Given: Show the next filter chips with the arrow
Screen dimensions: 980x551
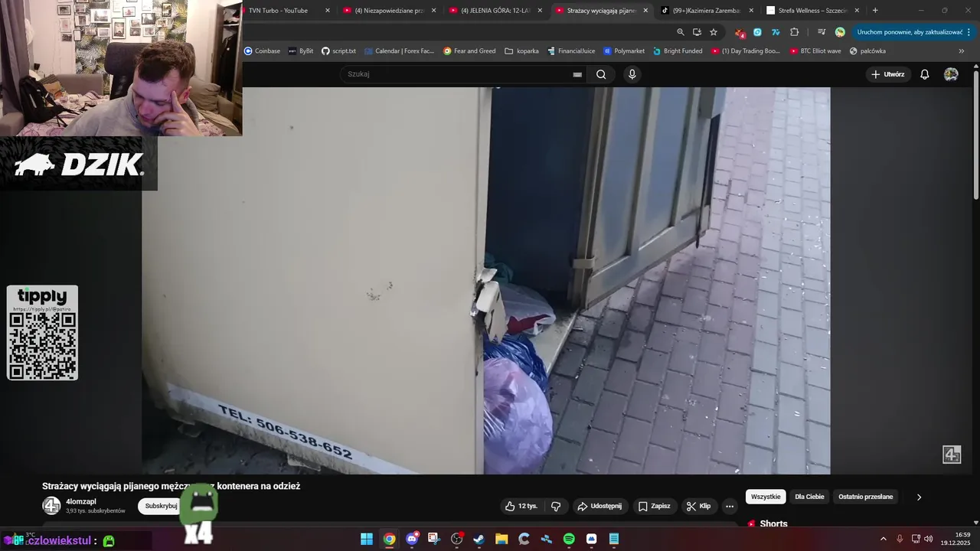Looking at the screenshot, I should [919, 497].
